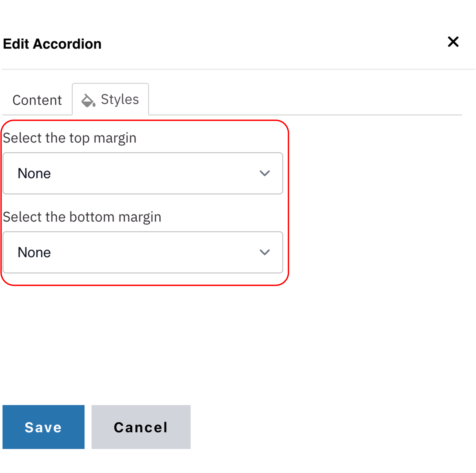Click the "Select the top margin" label

tap(69, 138)
